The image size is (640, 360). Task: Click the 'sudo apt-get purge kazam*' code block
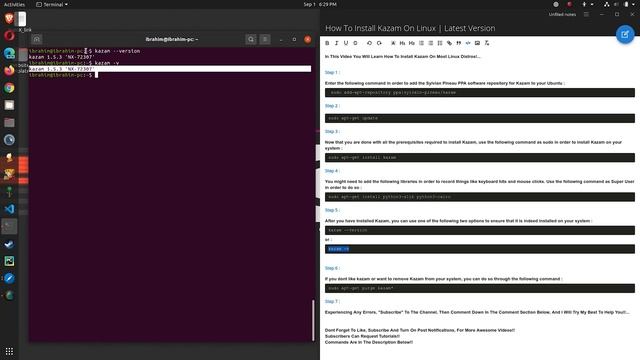click(x=480, y=288)
